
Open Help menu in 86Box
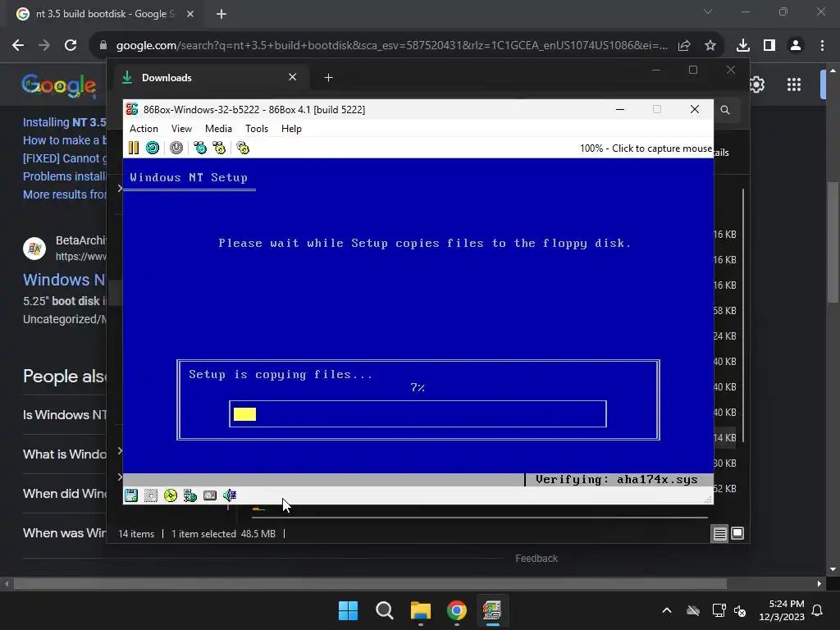(291, 129)
